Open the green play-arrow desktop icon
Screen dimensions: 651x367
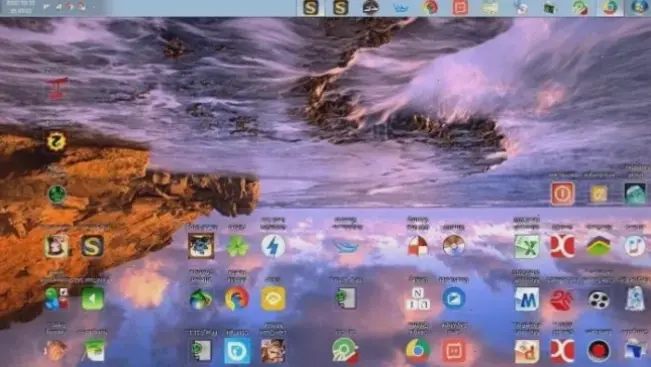(92, 298)
